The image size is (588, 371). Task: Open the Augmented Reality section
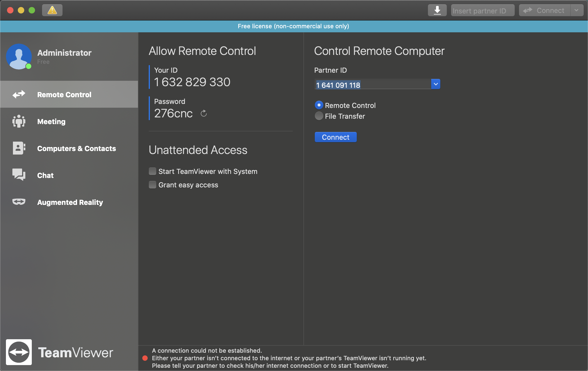(x=70, y=202)
